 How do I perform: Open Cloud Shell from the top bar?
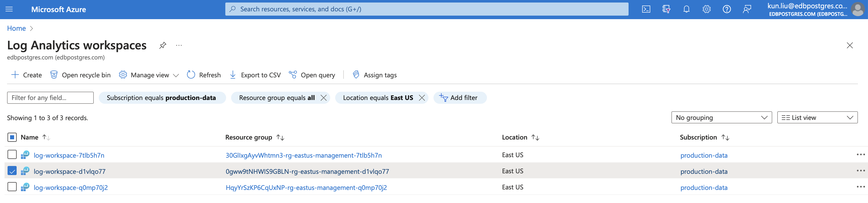[646, 9]
